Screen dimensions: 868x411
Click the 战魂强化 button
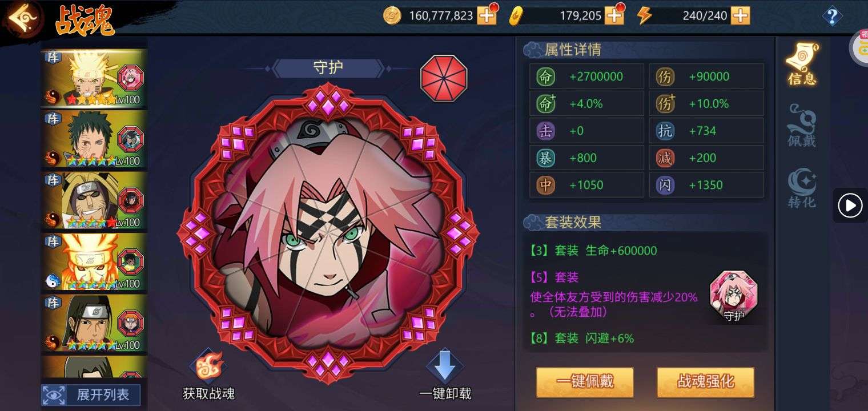pyautogui.click(x=705, y=382)
